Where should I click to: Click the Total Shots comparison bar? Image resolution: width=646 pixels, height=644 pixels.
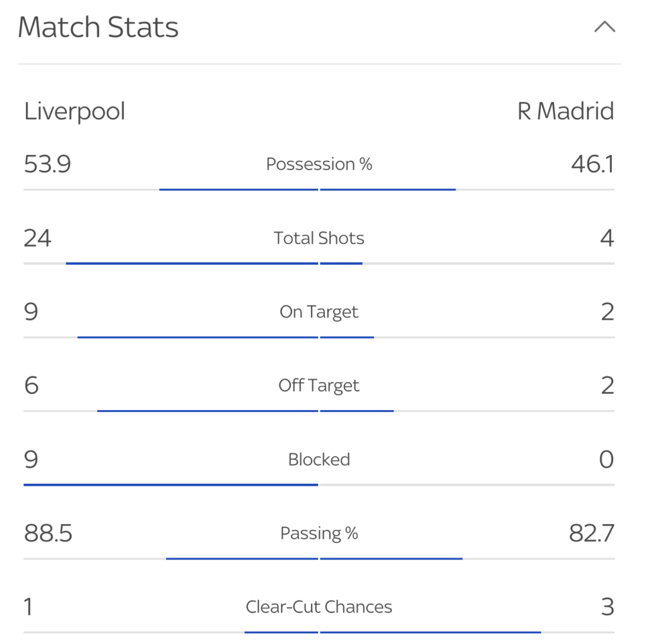point(319,263)
